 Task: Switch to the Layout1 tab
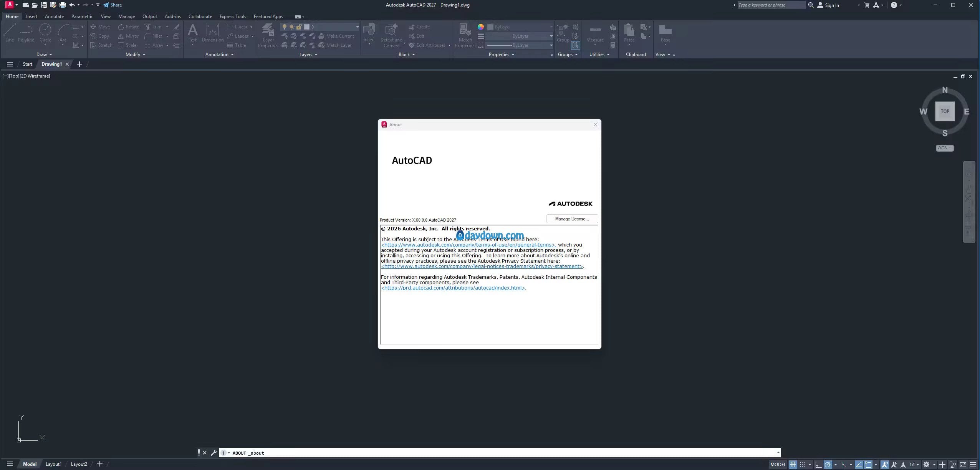pyautogui.click(x=53, y=464)
